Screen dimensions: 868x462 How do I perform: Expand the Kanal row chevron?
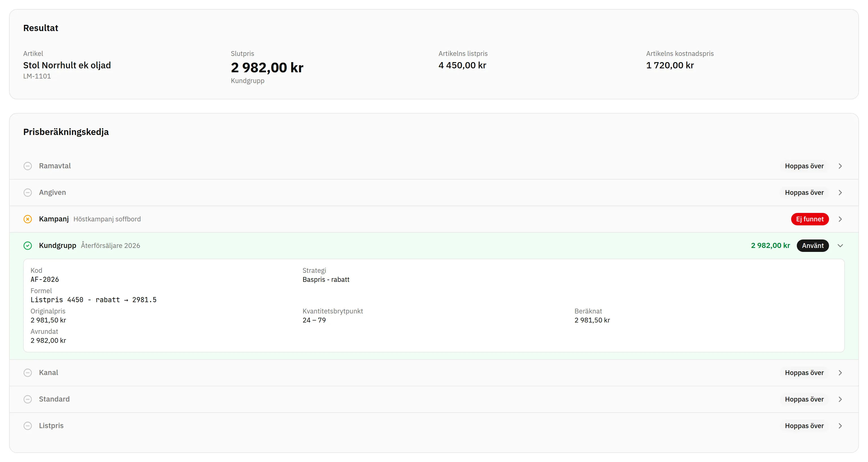click(840, 373)
